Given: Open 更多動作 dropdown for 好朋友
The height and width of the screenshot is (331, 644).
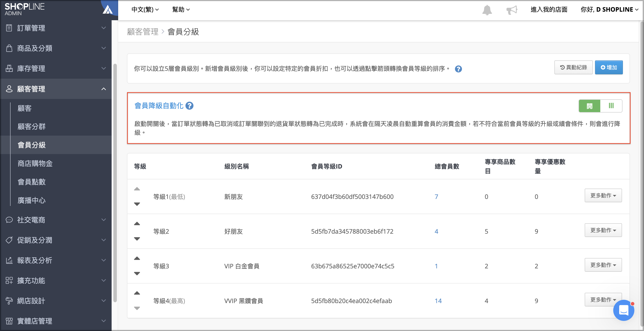Looking at the screenshot, I should click(x=603, y=230).
